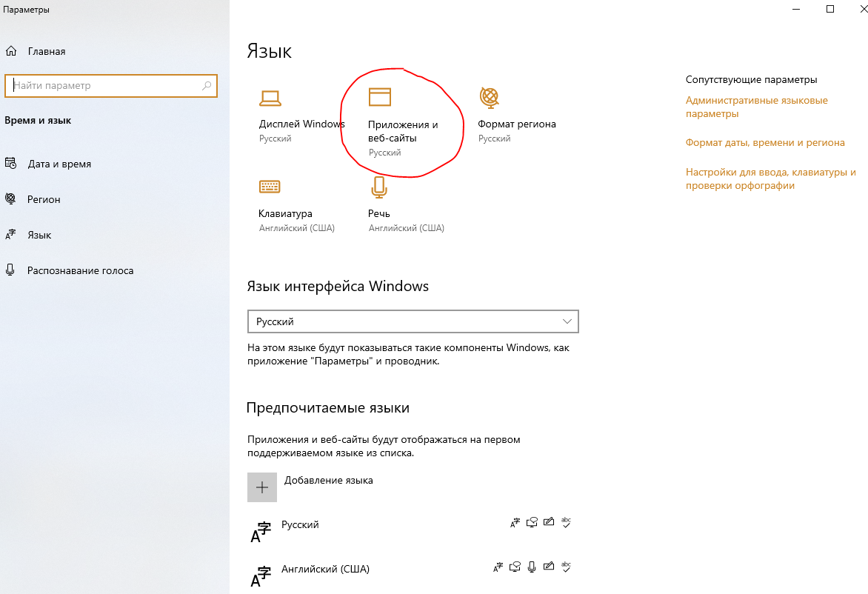This screenshot has width=868, height=594.
Task: Click the Язык page title
Action: pyautogui.click(x=269, y=51)
